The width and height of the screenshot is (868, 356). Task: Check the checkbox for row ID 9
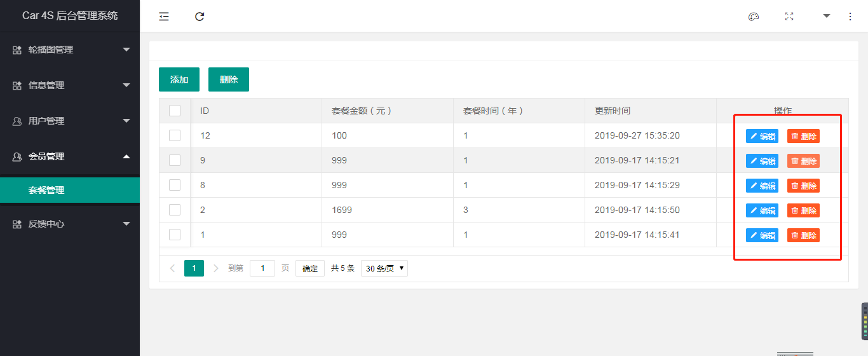[x=175, y=160]
